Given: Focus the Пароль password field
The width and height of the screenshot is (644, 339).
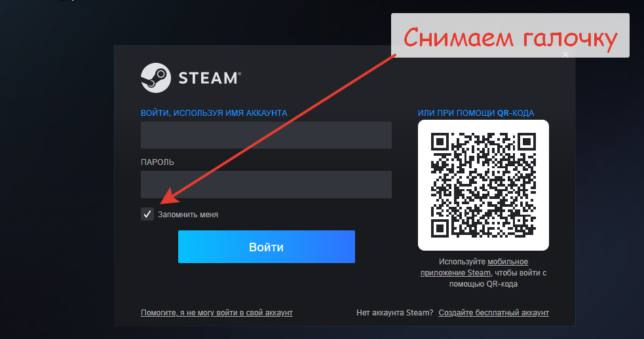Looking at the screenshot, I should 266,185.
